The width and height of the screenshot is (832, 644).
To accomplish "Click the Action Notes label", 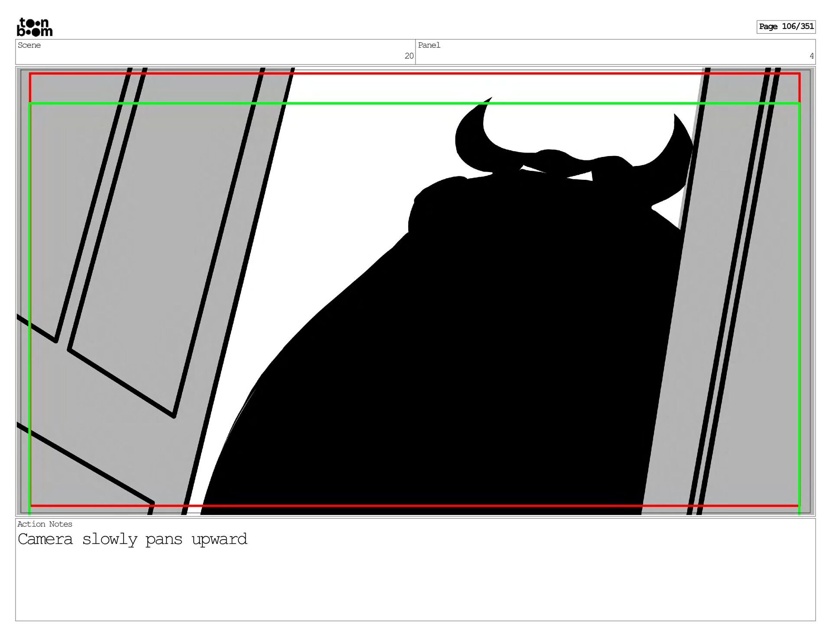I will (45, 524).
